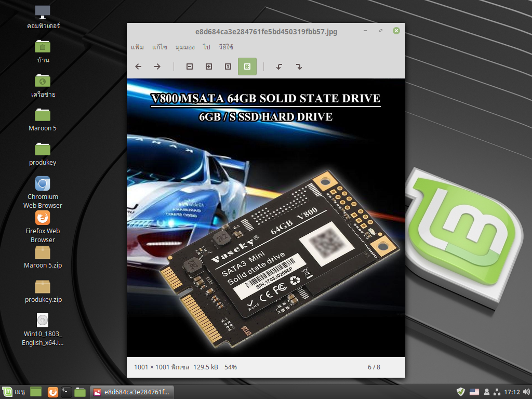
Task: Open the US keyboard layout flag indicator
Action: 474,392
